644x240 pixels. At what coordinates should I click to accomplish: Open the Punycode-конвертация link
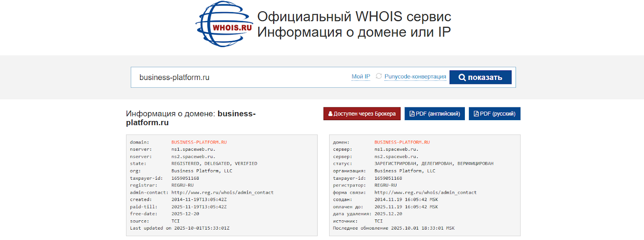pyautogui.click(x=415, y=76)
